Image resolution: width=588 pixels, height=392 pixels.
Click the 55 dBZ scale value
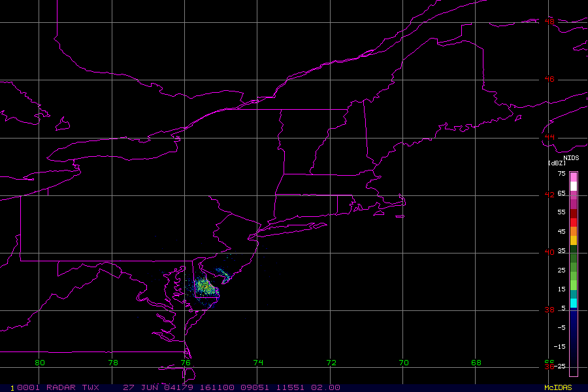[561, 212]
